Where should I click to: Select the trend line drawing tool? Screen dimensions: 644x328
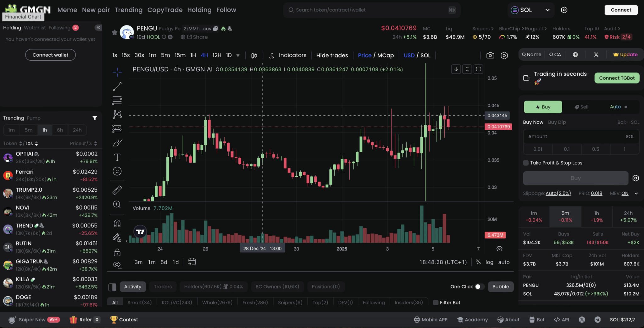(117, 86)
